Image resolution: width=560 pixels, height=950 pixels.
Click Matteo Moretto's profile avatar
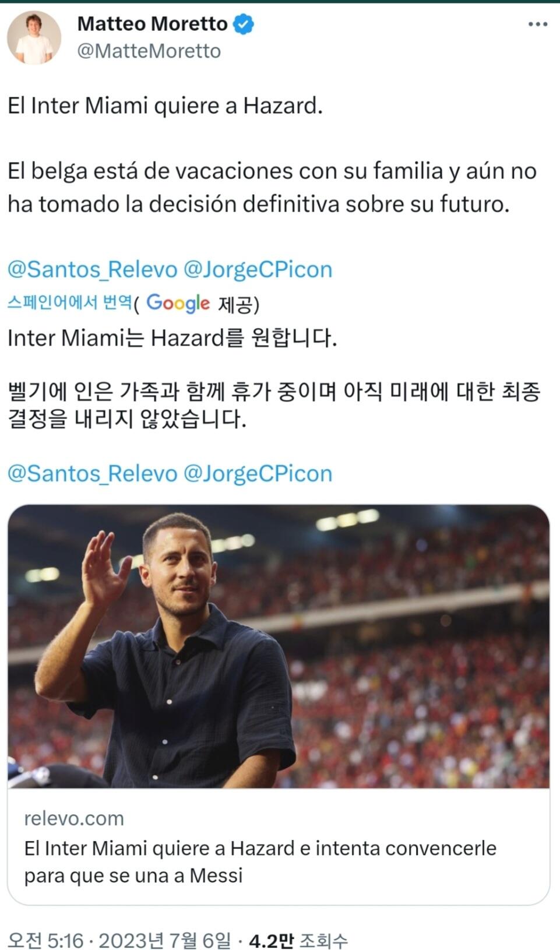(34, 38)
